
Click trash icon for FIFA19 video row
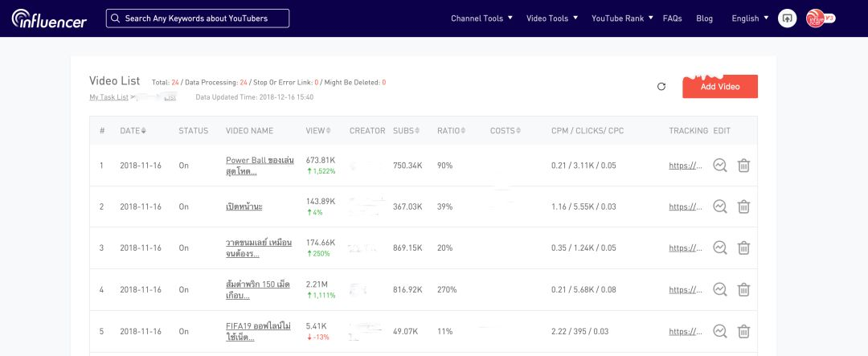[x=743, y=331]
